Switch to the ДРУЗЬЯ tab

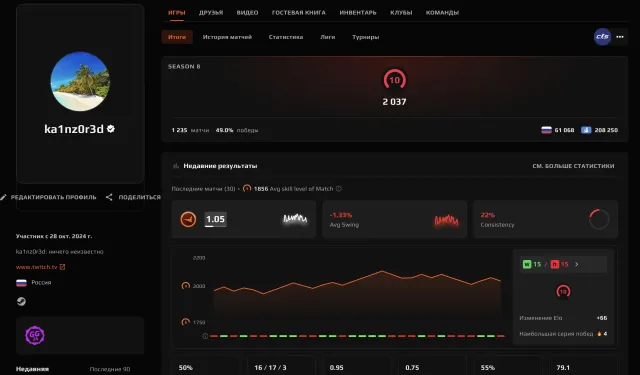pos(211,13)
